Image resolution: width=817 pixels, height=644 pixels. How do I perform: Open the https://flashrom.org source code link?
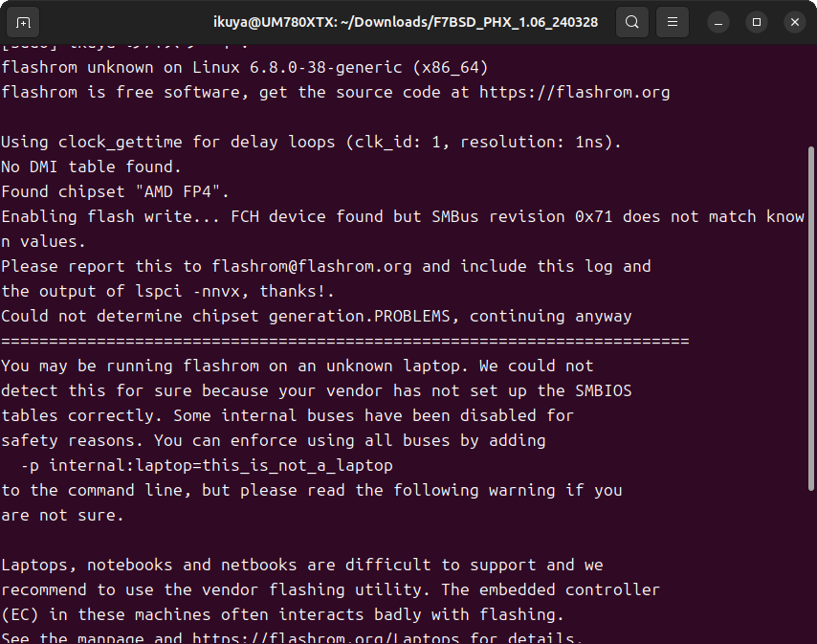pyautogui.click(x=574, y=93)
